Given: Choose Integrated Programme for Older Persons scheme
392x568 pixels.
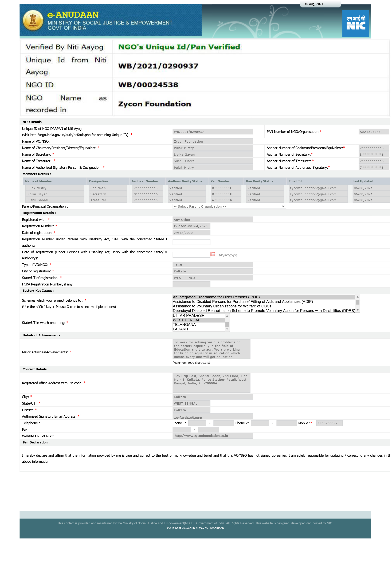Looking at the screenshot, I should click(264, 297).
